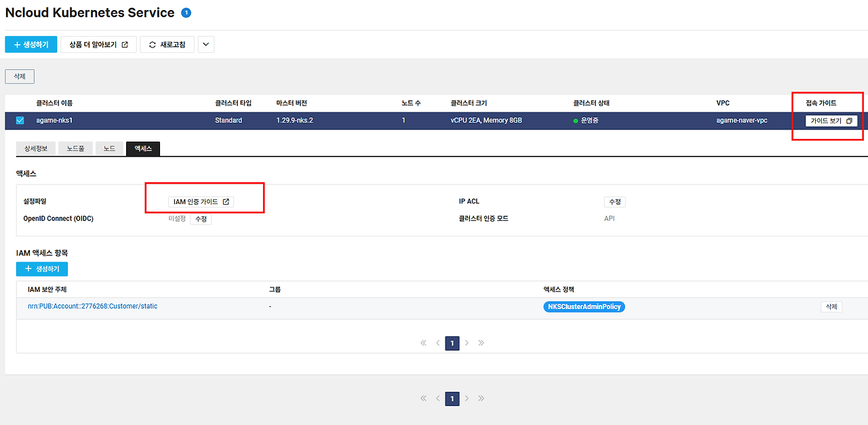Click the 클러스터 상태 column header
Viewport: 868px width, 425px height.
click(x=591, y=103)
